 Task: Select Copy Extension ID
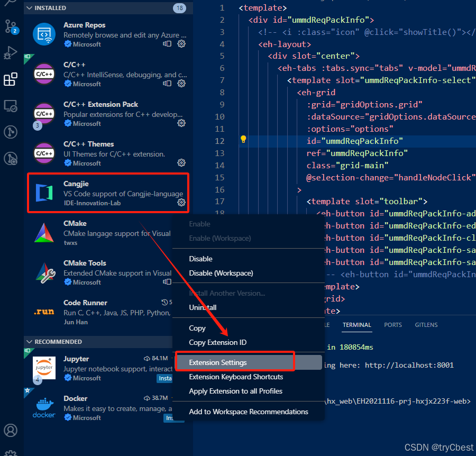click(218, 342)
